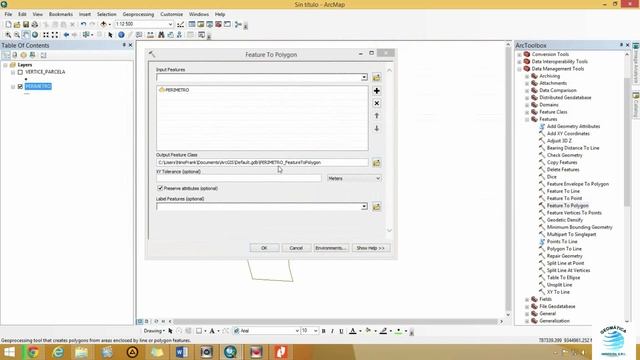
Task: Toggle the Preserve attributes checkbox
Action: tap(160, 188)
